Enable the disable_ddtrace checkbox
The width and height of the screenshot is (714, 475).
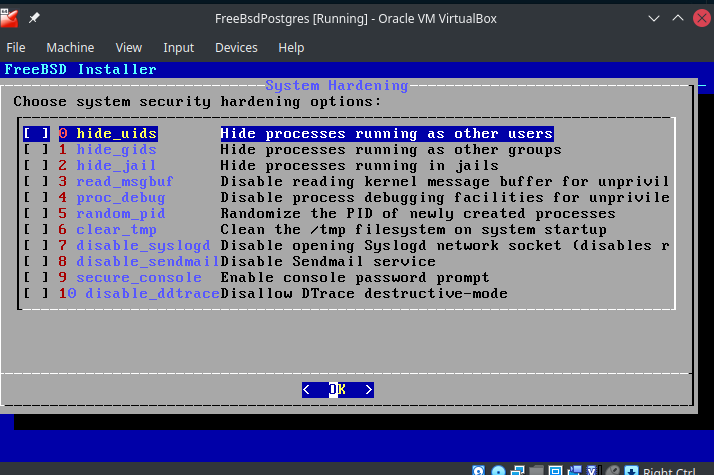[36, 293]
